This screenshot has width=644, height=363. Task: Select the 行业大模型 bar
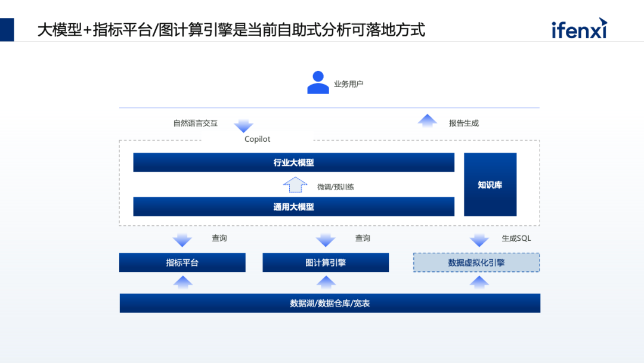pyautogui.click(x=293, y=163)
